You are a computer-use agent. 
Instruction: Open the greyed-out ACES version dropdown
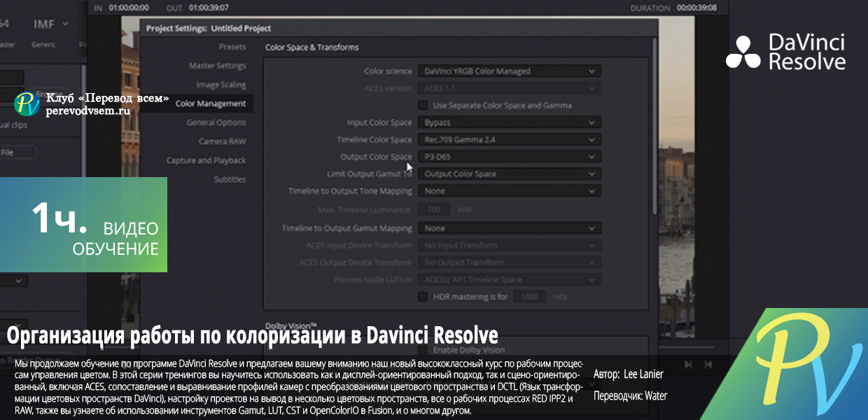[510, 88]
